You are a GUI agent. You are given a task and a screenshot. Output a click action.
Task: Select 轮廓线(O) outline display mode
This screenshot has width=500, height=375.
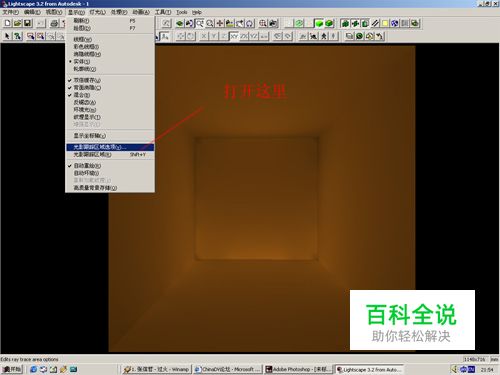click(x=110, y=69)
